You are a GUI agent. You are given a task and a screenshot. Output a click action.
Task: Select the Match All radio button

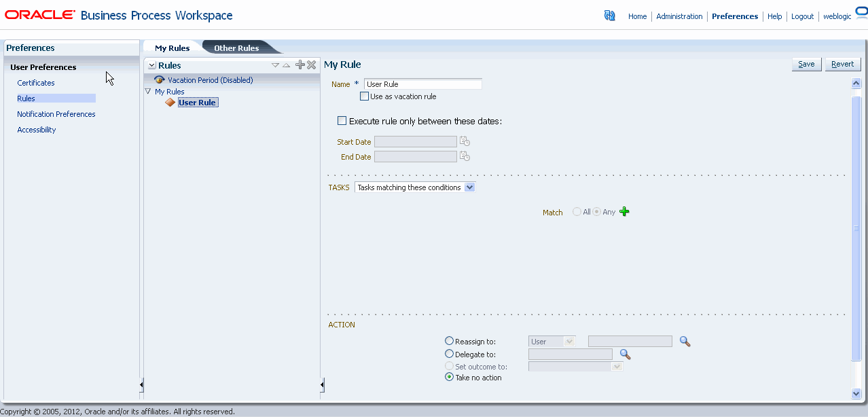pos(577,212)
